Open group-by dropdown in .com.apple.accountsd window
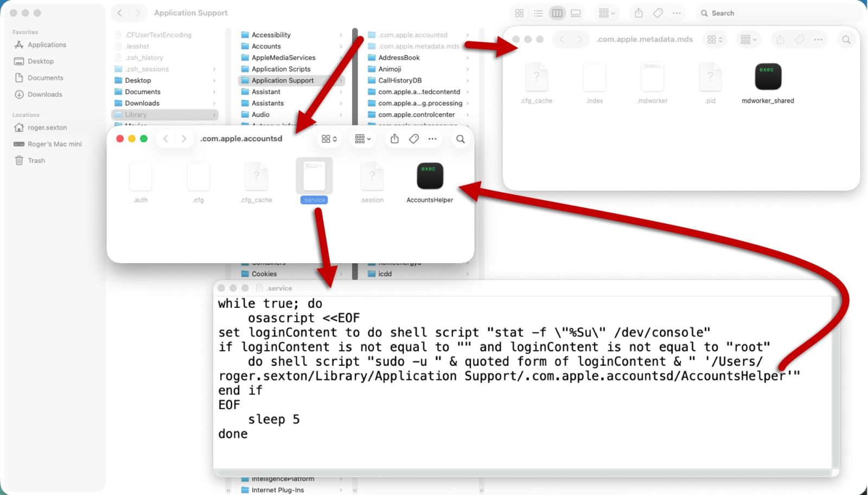Viewport: 868px width, 495px height. pos(363,139)
